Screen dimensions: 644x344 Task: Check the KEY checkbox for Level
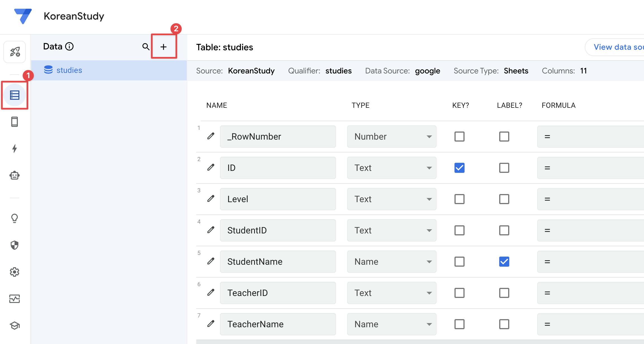click(x=459, y=199)
